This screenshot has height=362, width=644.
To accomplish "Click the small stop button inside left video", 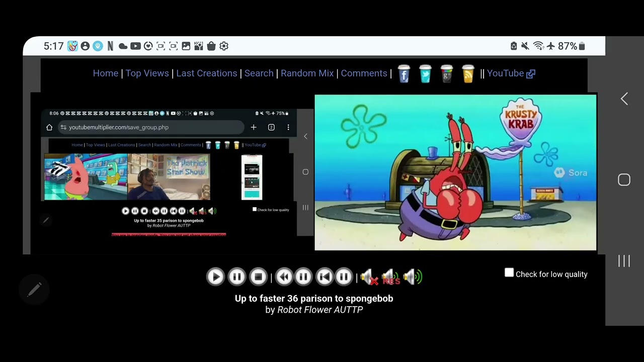I will [144, 211].
